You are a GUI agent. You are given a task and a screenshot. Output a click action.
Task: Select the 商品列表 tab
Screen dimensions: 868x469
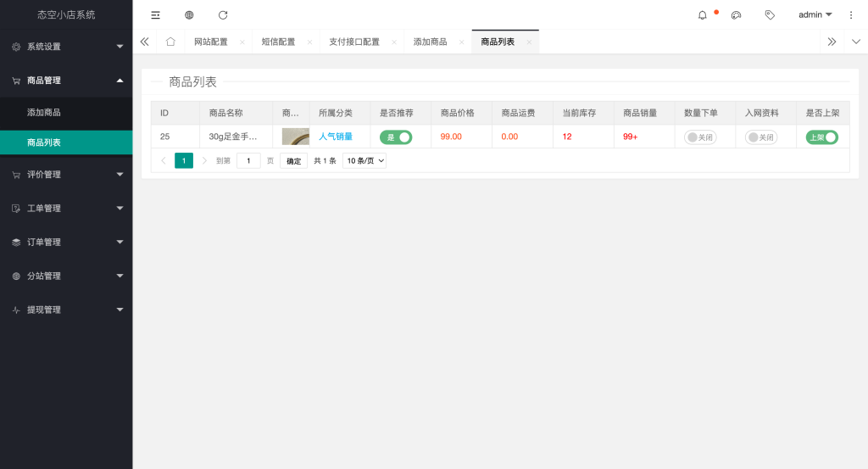click(x=498, y=42)
